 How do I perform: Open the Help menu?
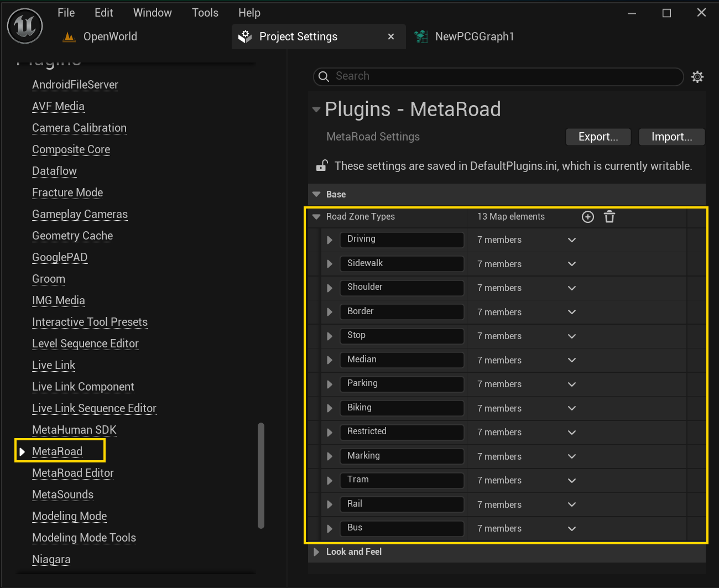[x=249, y=13]
